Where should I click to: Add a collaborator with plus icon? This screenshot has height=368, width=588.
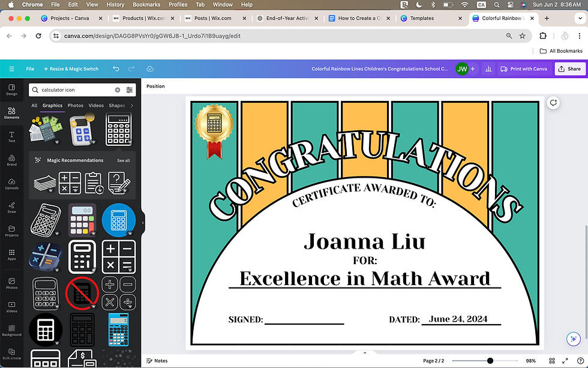tap(473, 69)
